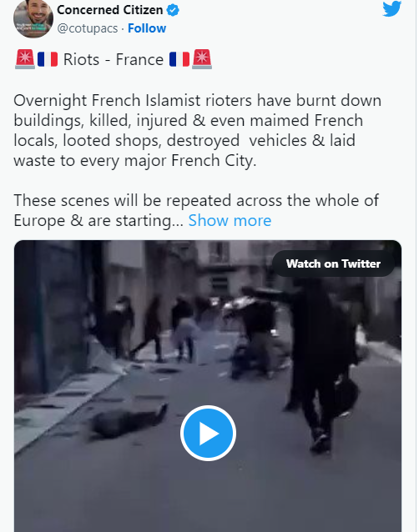Viewport: 419px width, 532px height.
Task: Open the Concerned Citizen display name
Action: (x=109, y=10)
